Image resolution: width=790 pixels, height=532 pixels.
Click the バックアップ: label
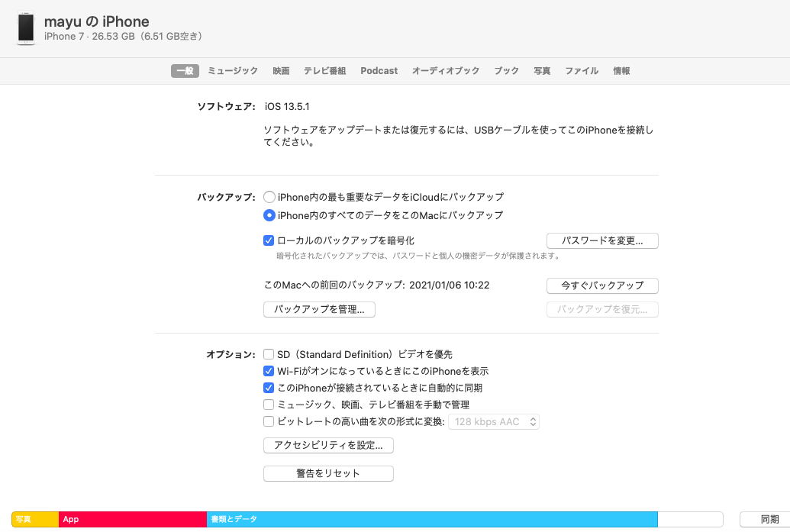coord(226,198)
